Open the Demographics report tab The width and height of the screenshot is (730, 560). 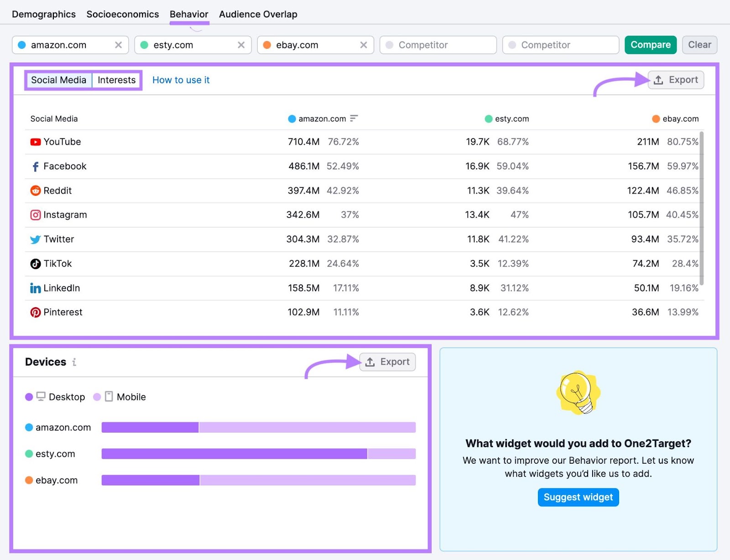click(43, 14)
